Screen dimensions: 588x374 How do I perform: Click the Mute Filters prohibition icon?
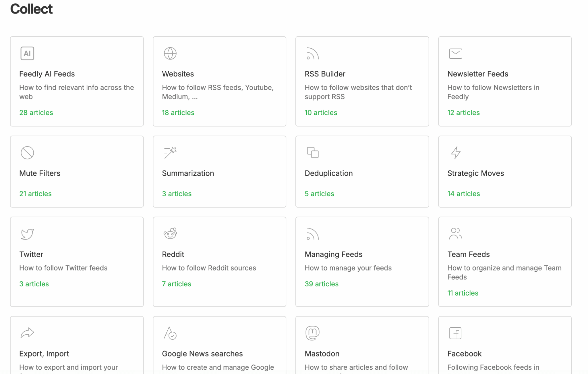click(27, 153)
